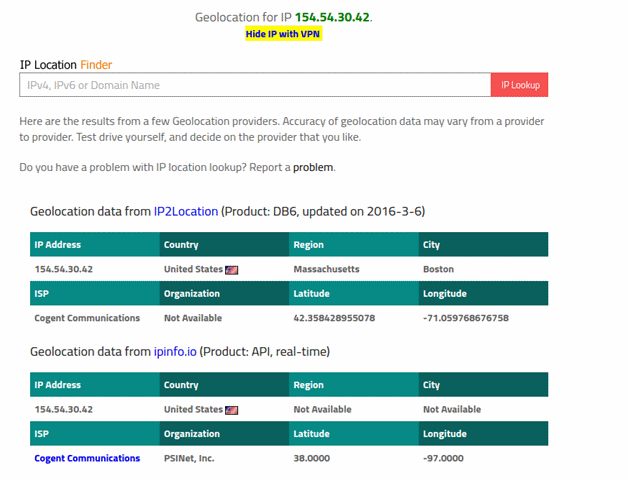Viewport: 628px width, 480px height.
Task: Click the PSINet, Inc. organization cell
Action: pyautogui.click(x=189, y=458)
